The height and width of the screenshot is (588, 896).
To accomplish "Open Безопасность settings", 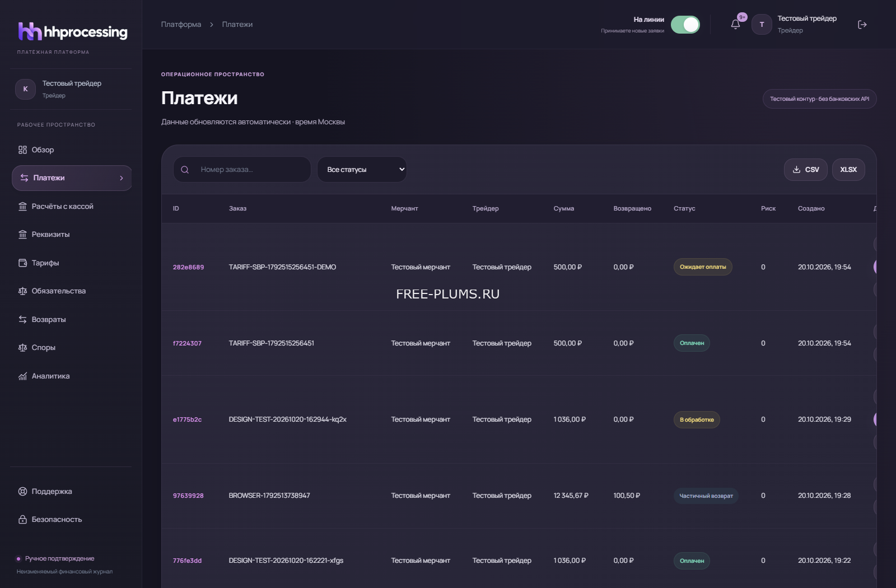I will [71, 519].
